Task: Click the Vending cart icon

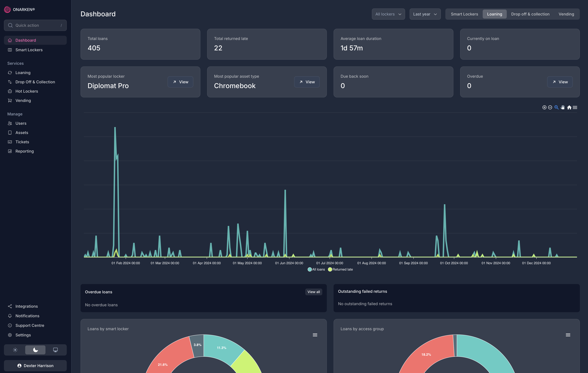Action: (x=10, y=101)
